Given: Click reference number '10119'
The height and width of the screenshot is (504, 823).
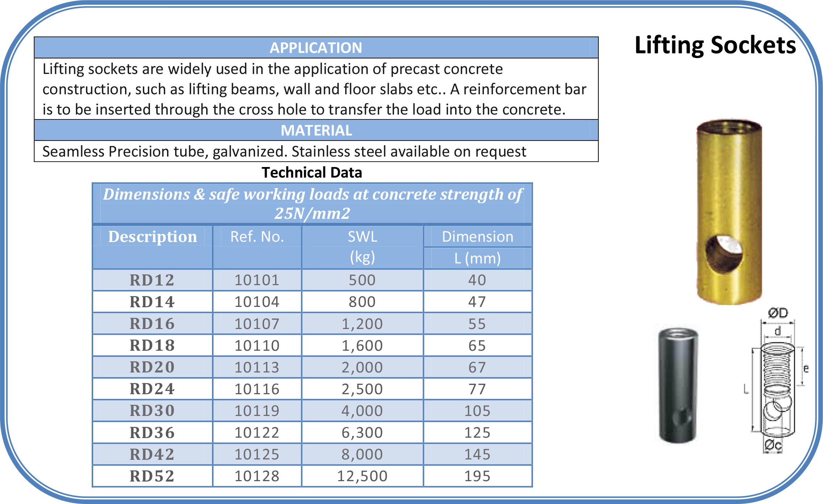Looking at the screenshot, I should [x=257, y=411].
